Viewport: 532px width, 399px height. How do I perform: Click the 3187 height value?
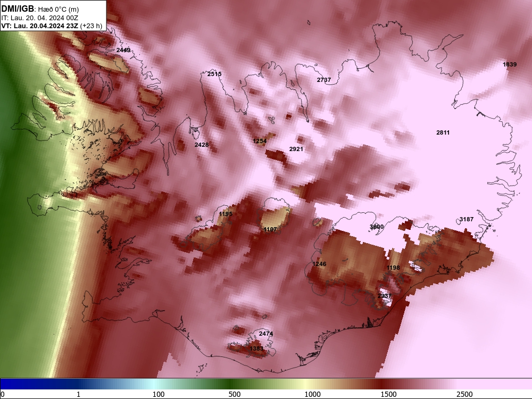[467, 219]
